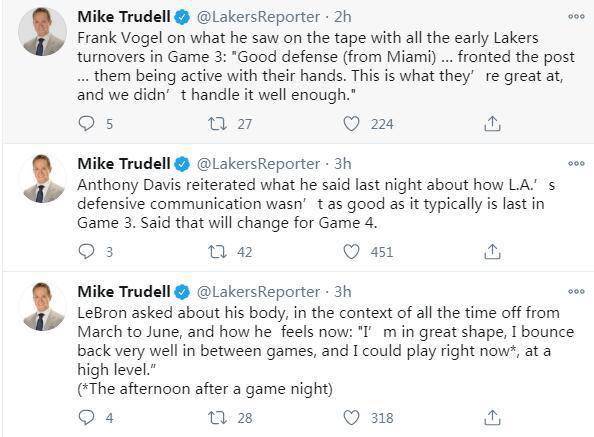This screenshot has width=594, height=437.
Task: Open more options on the Frank Vogel tweet
Action: pyautogui.click(x=576, y=16)
